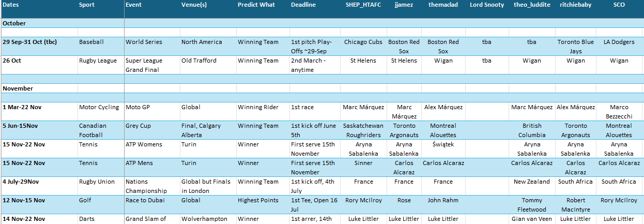Select the Chicago Cubs prediction cell
The width and height of the screenshot is (644, 224).
point(363,46)
